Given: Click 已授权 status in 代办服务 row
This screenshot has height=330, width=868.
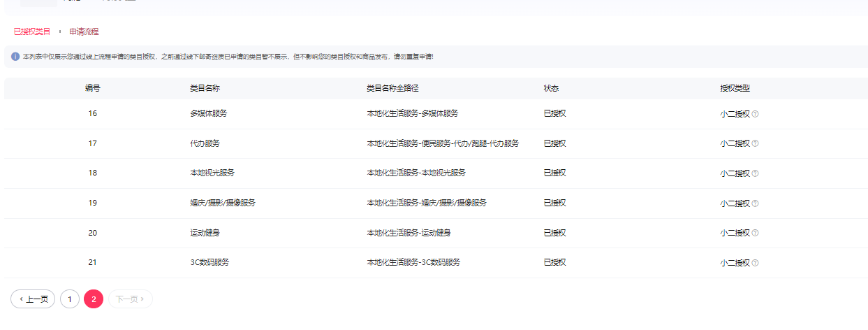Looking at the screenshot, I should (554, 143).
